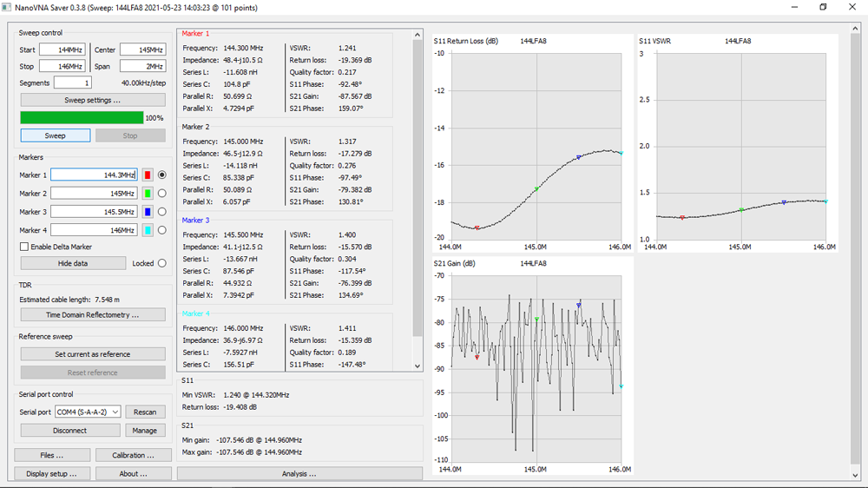Screen dimensions: 868x488
Task: Click green Marker 2 triangle on Return Loss chart
Action: (x=536, y=189)
